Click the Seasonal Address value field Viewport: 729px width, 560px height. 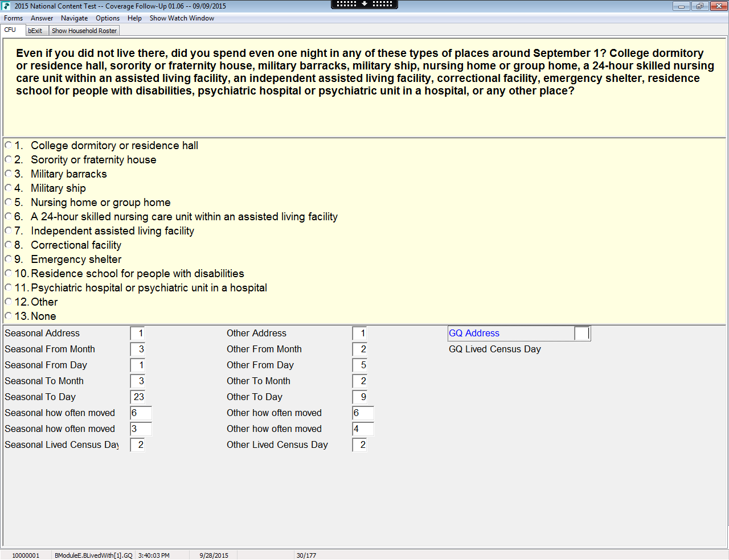137,333
